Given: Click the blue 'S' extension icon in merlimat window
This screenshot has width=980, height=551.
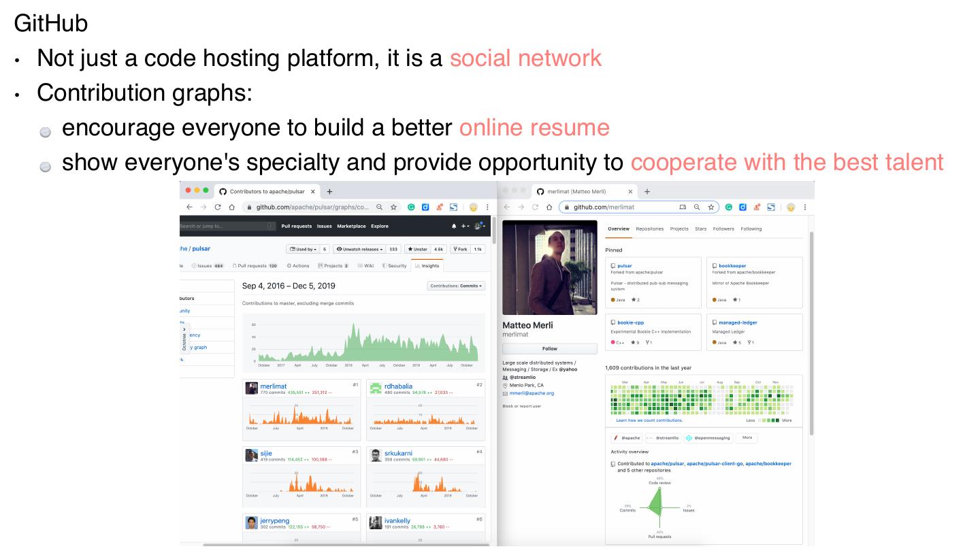Looking at the screenshot, I should (770, 207).
